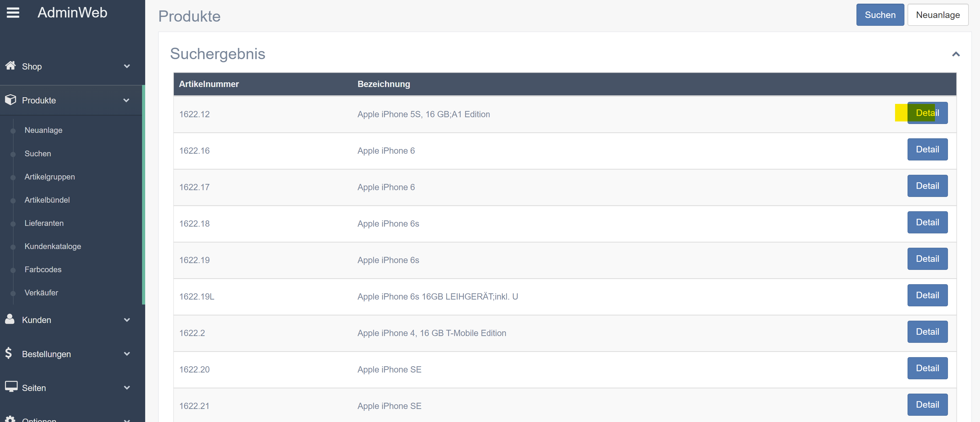Open Detail for article 1622.18
The height and width of the screenshot is (422, 980).
(927, 222)
